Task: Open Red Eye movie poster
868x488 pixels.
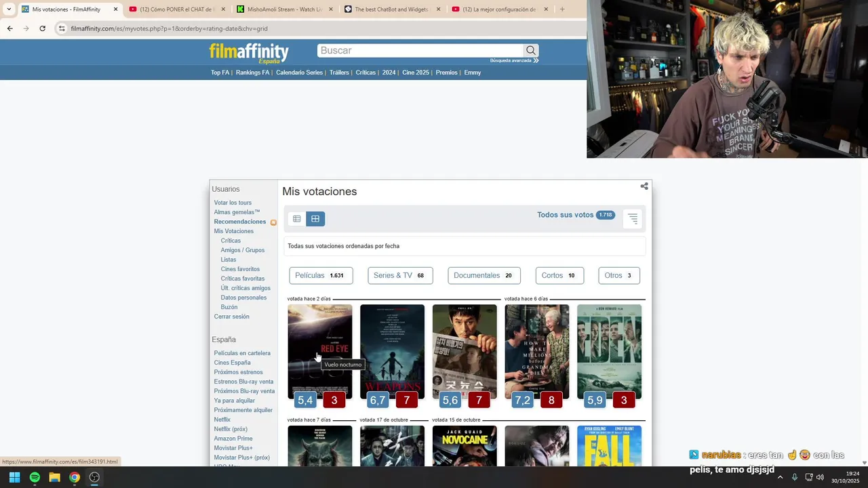Action: pyautogui.click(x=320, y=351)
